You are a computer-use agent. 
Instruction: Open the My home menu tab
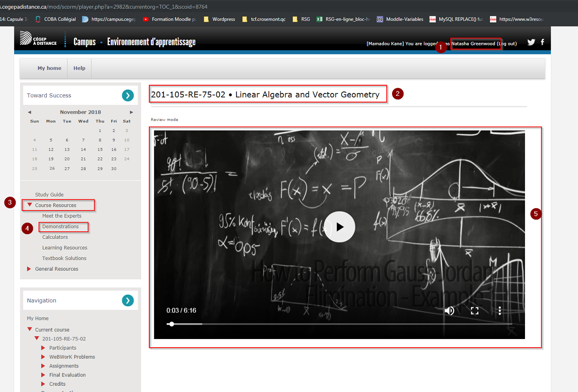coord(49,68)
